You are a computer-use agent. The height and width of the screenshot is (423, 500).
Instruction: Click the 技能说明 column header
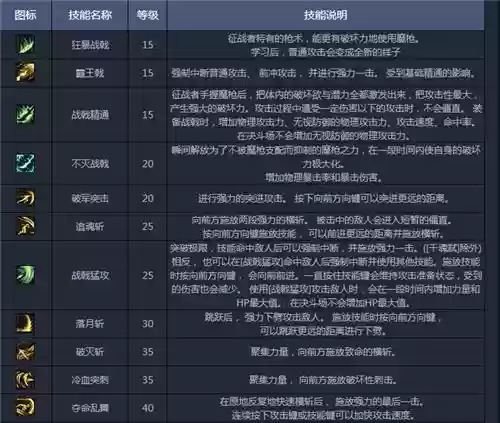(325, 15)
